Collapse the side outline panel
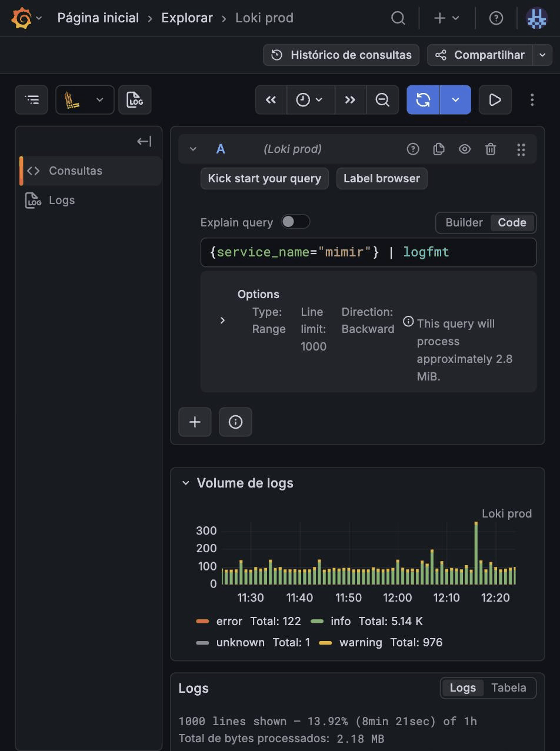560x751 pixels. coord(144,141)
